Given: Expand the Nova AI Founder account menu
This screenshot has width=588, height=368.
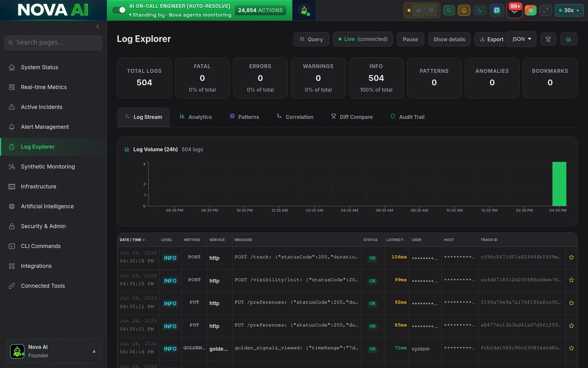Looking at the screenshot, I should coord(54,351).
